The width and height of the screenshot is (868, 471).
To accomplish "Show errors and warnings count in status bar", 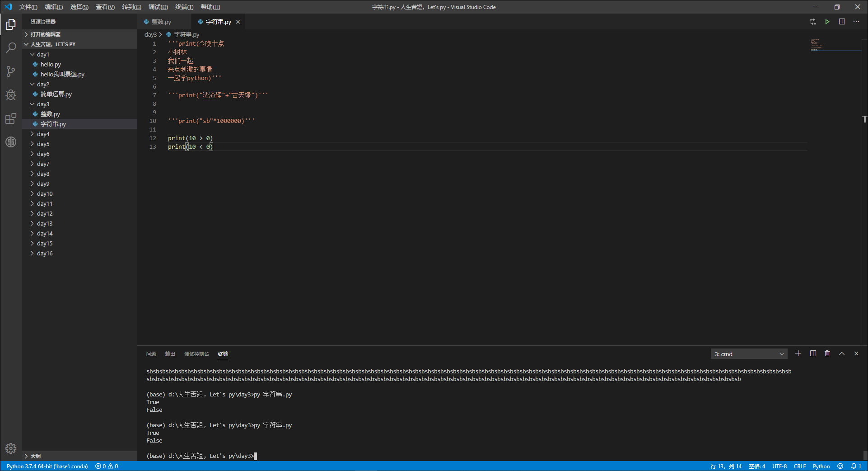I will click(x=107, y=466).
